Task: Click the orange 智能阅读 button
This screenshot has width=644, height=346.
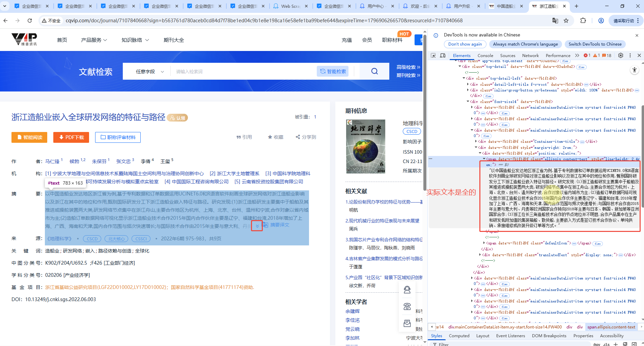Action: click(29, 137)
